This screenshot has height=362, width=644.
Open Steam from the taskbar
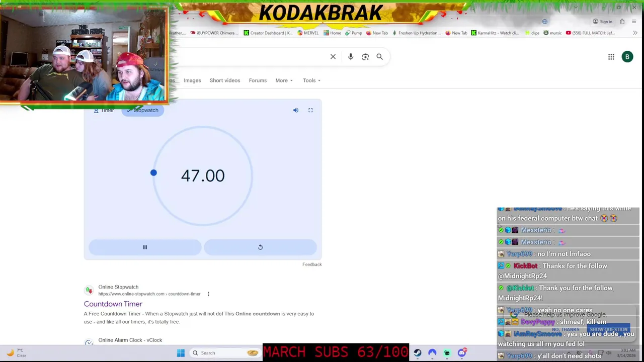[x=418, y=353]
